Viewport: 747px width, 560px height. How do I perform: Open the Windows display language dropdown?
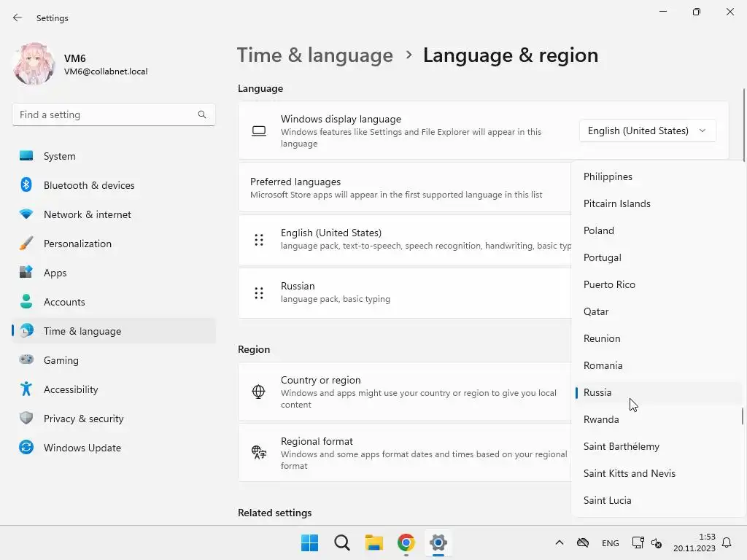[x=648, y=131]
